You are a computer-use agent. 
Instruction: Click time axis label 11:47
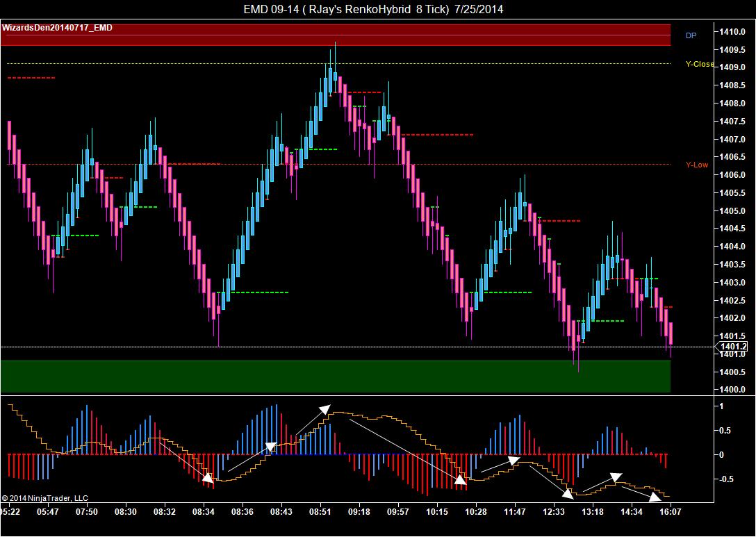click(x=515, y=511)
